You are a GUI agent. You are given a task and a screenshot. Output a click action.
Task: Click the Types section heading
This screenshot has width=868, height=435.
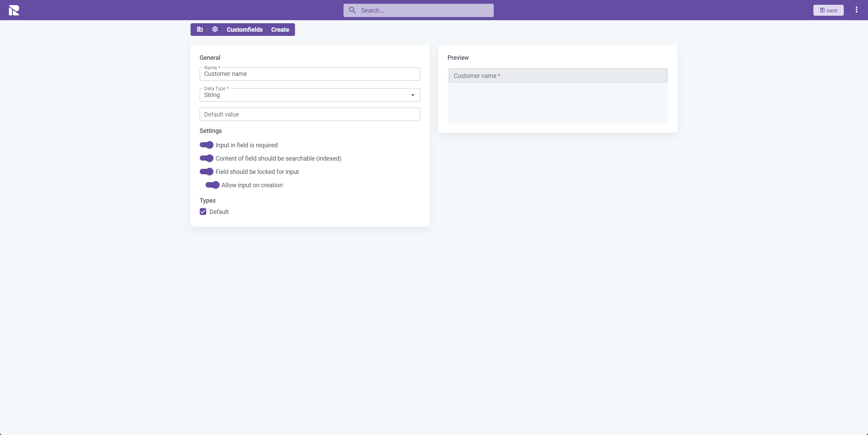click(208, 201)
